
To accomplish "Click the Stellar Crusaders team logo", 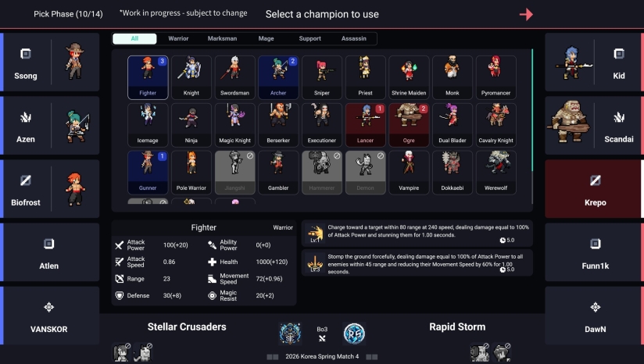I will click(291, 334).
